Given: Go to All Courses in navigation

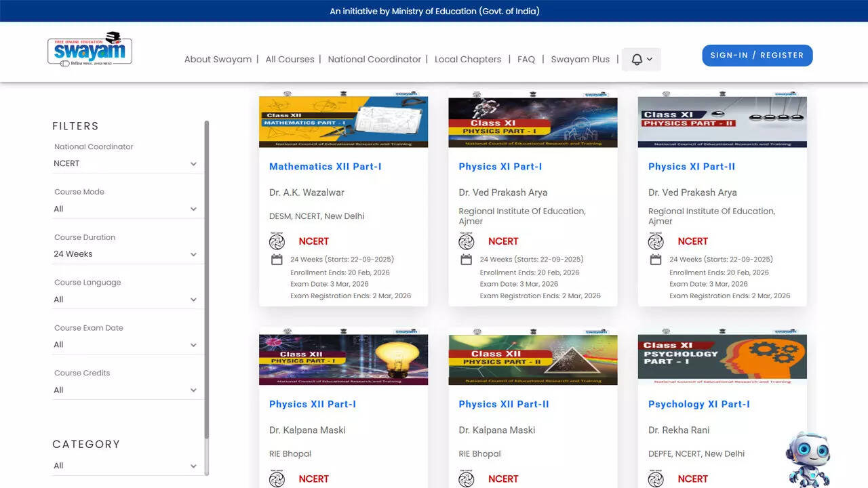Looking at the screenshot, I should click(x=290, y=60).
